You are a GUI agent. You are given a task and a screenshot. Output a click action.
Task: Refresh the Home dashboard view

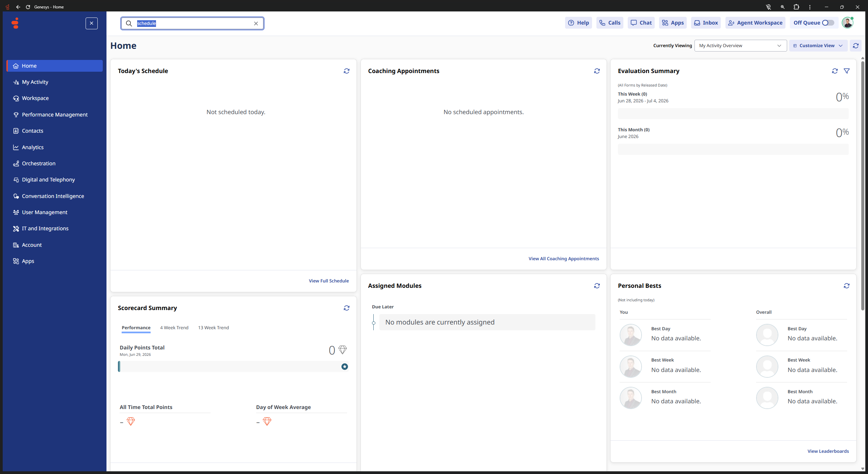pos(856,46)
